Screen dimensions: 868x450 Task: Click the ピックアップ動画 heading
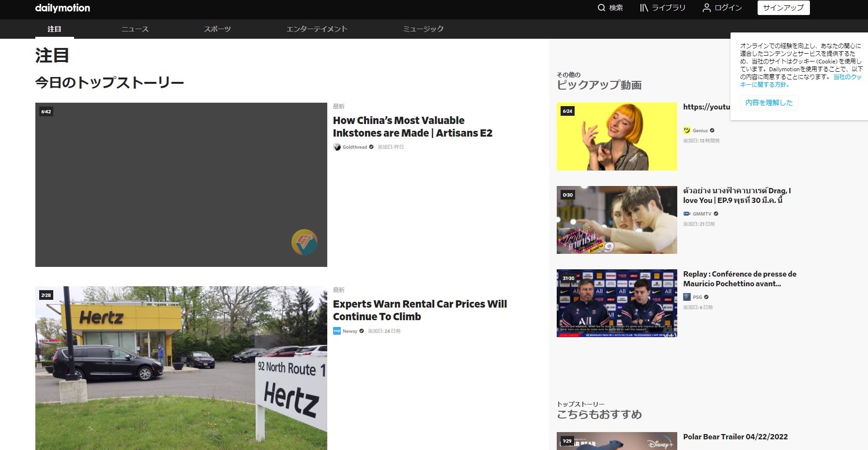click(599, 85)
